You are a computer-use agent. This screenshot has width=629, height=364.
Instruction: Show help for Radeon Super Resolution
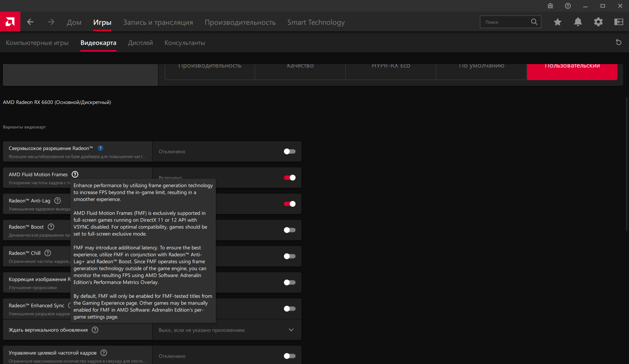(x=100, y=148)
